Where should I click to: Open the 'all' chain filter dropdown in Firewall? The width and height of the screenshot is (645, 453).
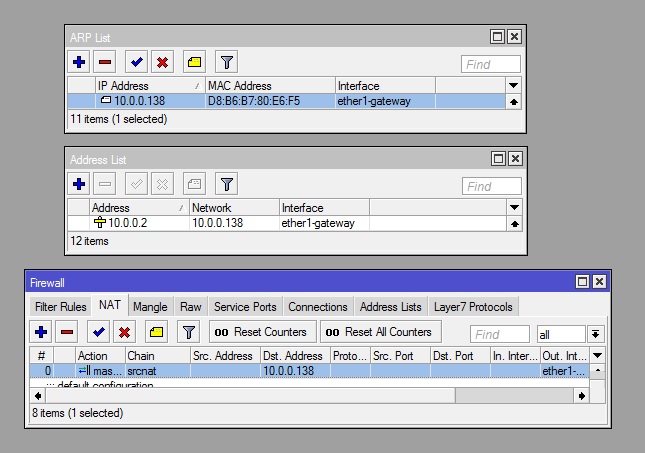[596, 334]
